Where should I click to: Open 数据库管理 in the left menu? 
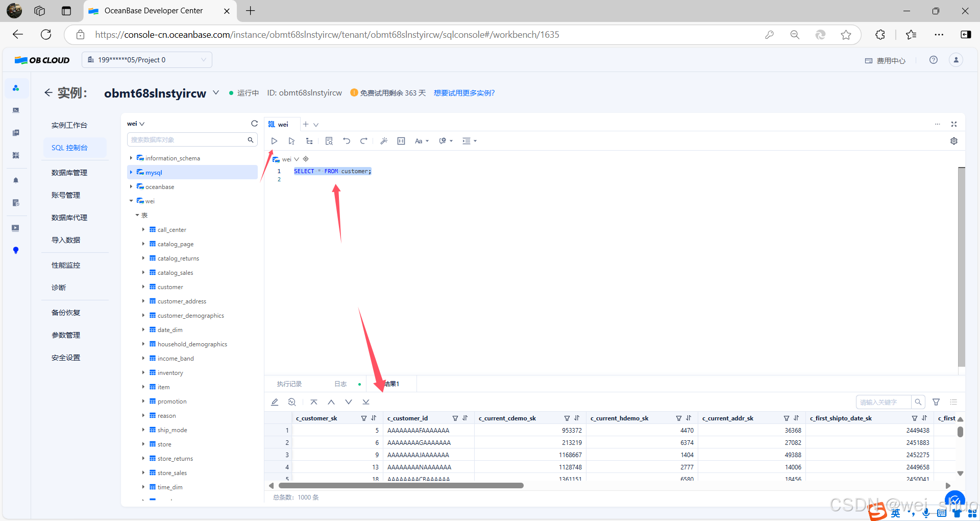69,173
